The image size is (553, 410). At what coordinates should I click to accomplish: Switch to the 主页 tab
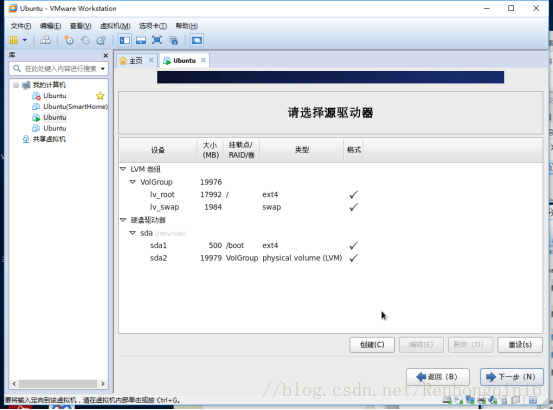pyautogui.click(x=135, y=61)
